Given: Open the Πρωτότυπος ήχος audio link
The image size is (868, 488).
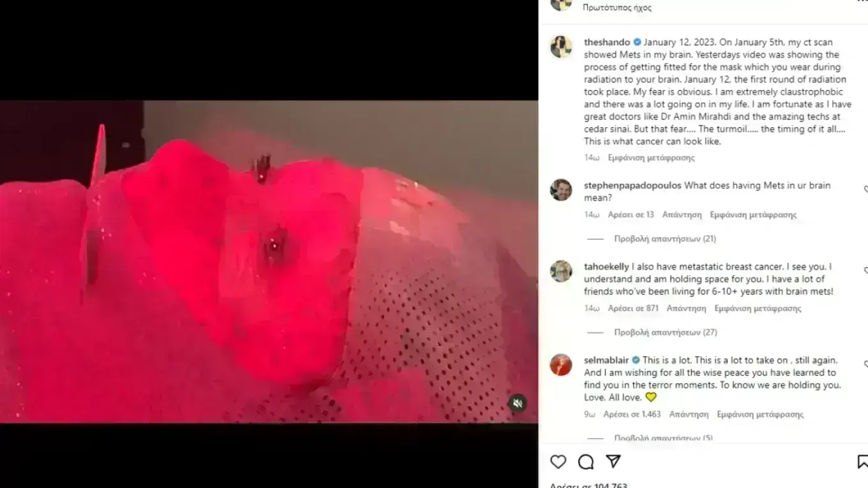Looking at the screenshot, I should pyautogui.click(x=617, y=8).
